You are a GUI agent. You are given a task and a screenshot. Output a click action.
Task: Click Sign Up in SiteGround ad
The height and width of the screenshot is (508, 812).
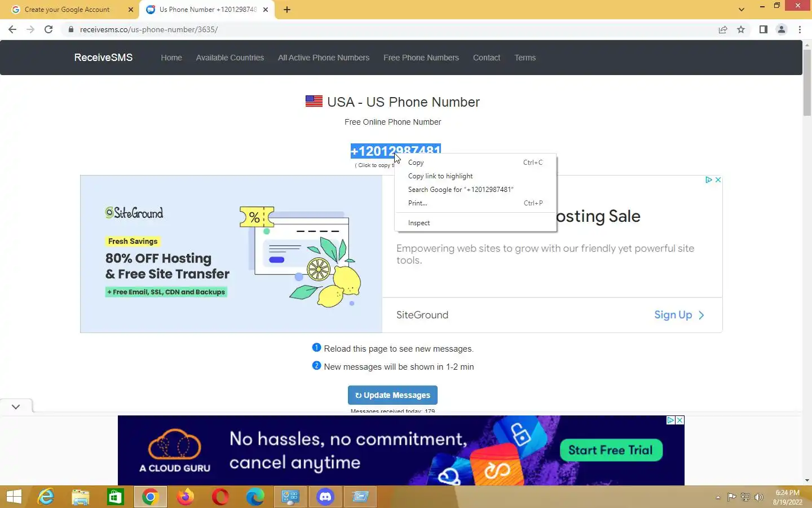click(679, 315)
